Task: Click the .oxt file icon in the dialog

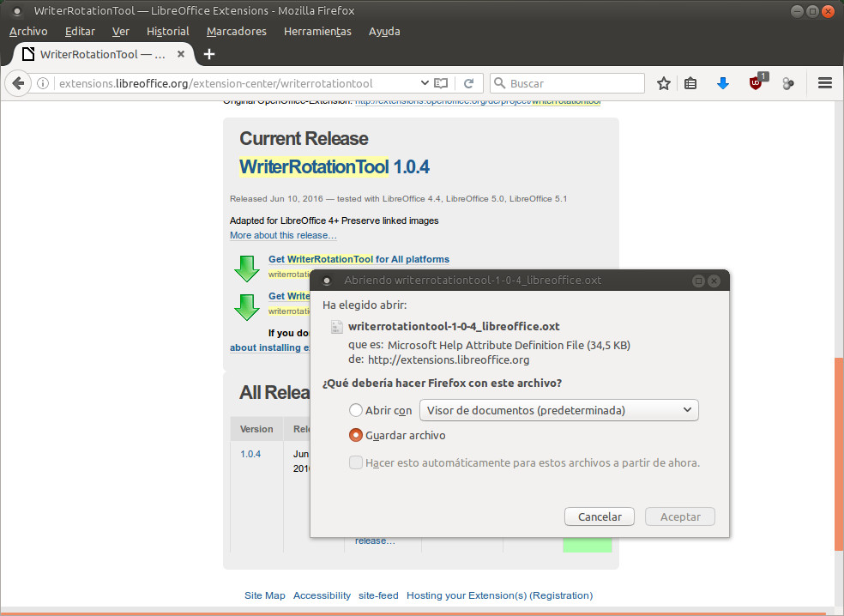Action: coord(337,327)
